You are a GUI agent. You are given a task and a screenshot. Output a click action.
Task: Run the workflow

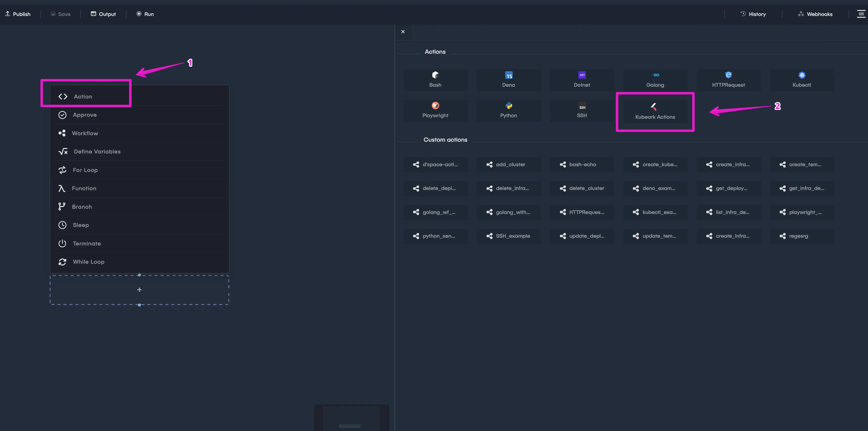click(x=145, y=14)
